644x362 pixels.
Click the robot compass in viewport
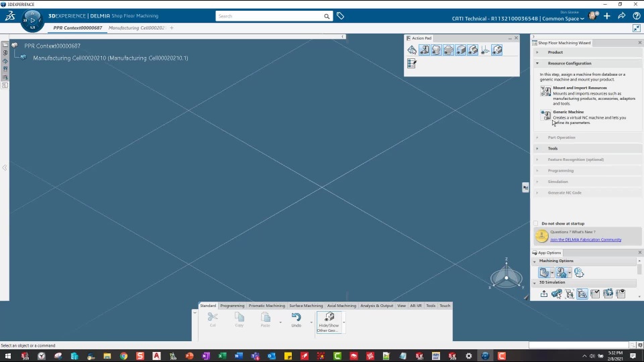click(506, 276)
